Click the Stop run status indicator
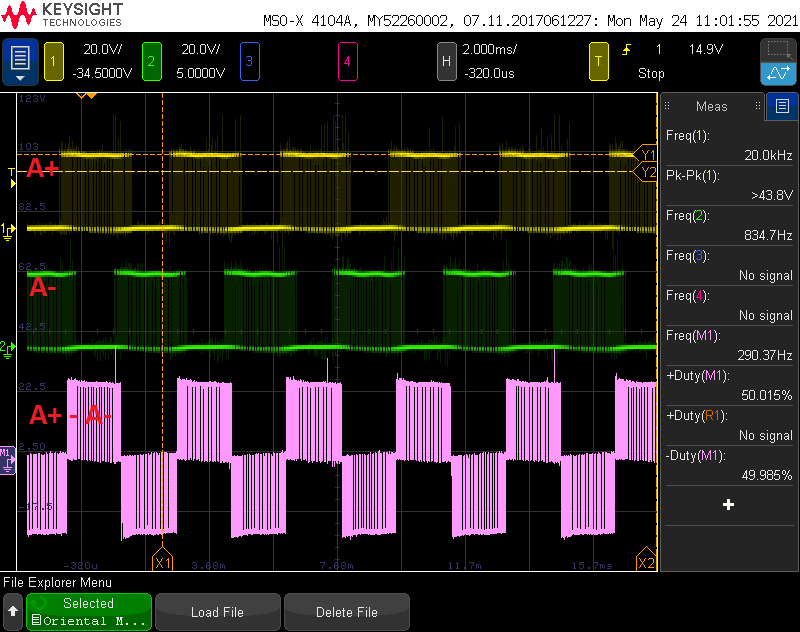The height and width of the screenshot is (632, 800). (651, 73)
